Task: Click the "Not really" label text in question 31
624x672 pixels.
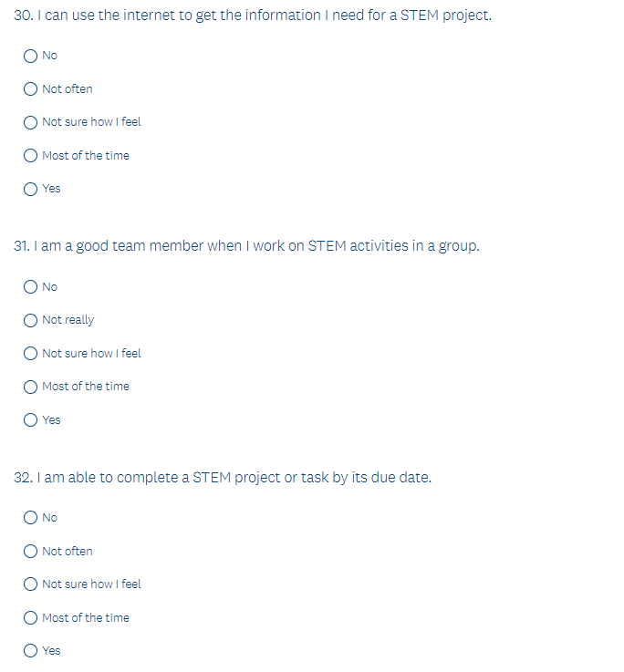Action: (68, 320)
